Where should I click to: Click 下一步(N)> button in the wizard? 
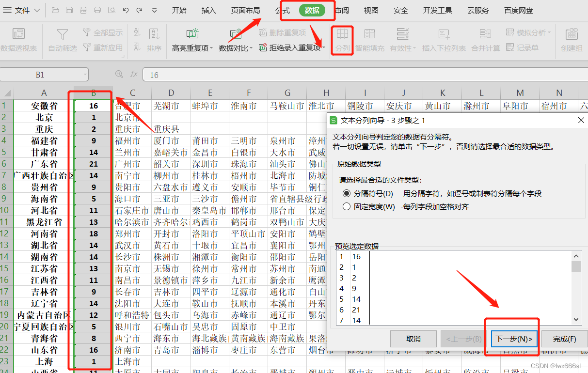pyautogui.click(x=514, y=339)
